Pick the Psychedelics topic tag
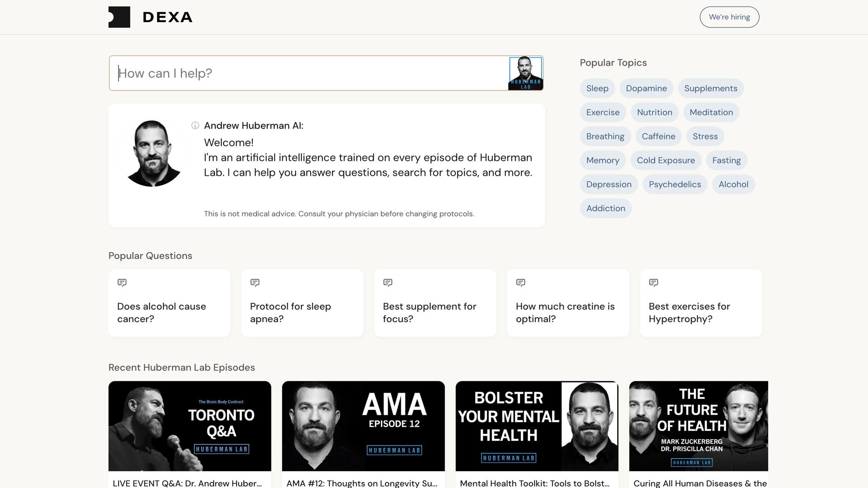This screenshot has width=868, height=488. [x=675, y=184]
